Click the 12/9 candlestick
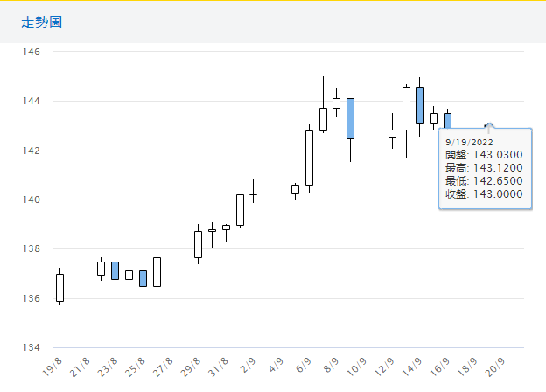The width and height of the screenshot is (546, 392). pyautogui.click(x=392, y=134)
